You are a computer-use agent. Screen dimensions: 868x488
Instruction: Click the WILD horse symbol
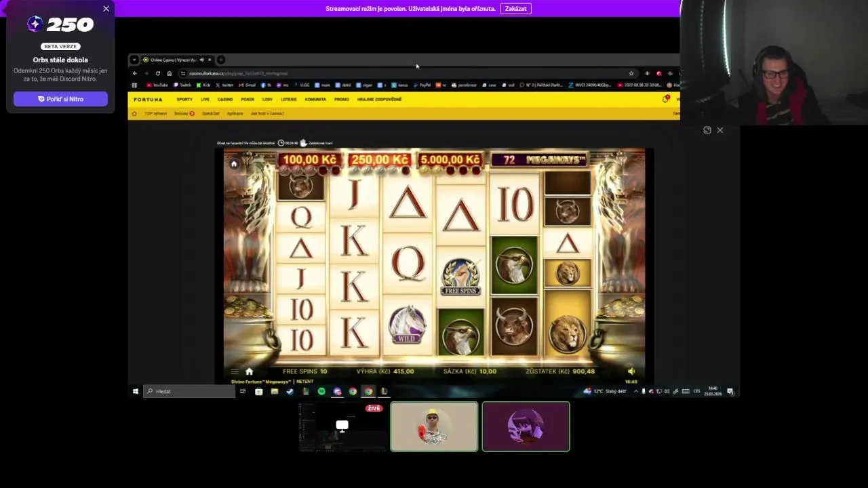coord(407,325)
